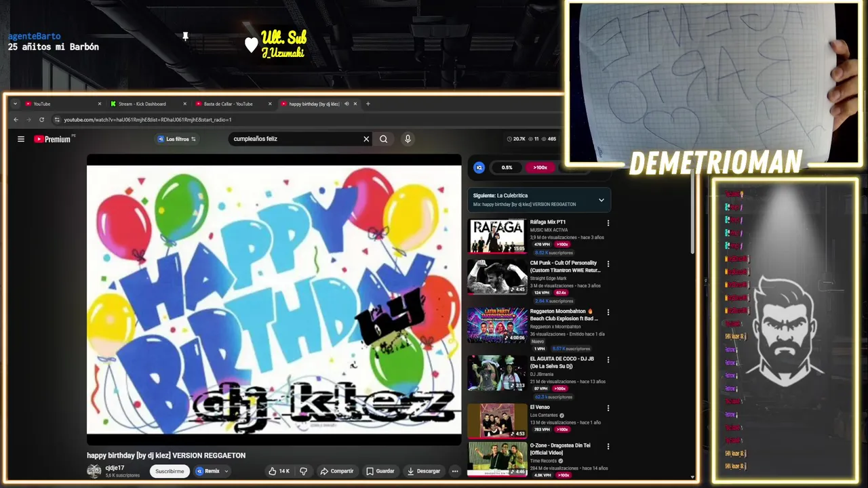The width and height of the screenshot is (868, 488).
Task: Click the Straight Edge Mark channel name
Action: (549, 279)
